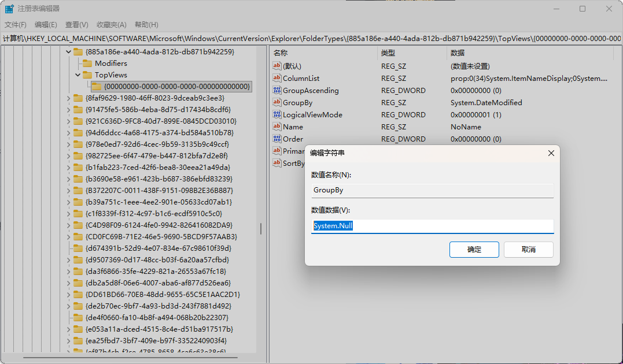The image size is (623, 364).
Task: Open the 查看(V) menu
Action: [77, 25]
